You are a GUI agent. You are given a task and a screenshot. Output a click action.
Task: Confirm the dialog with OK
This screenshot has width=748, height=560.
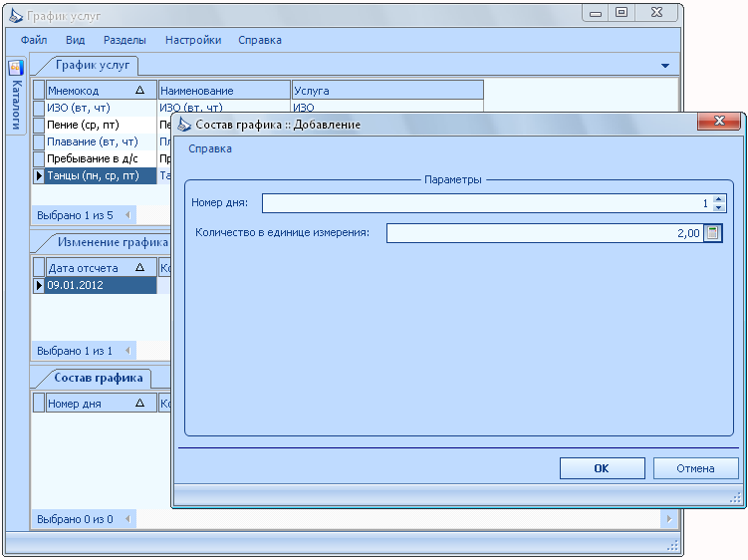click(x=602, y=468)
